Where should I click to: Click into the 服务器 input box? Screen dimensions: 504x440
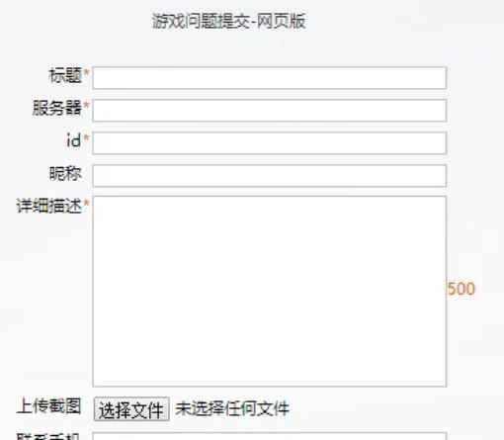pyautogui.click(x=270, y=111)
